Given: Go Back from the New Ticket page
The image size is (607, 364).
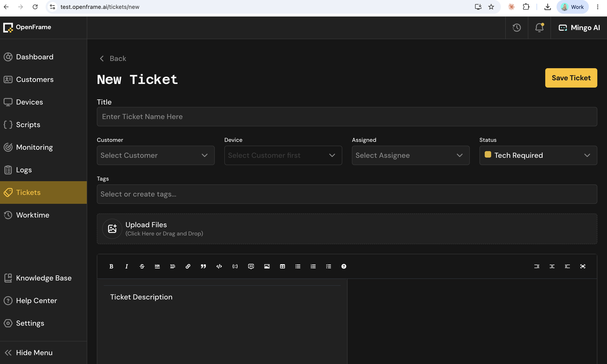Looking at the screenshot, I should 113,59.
